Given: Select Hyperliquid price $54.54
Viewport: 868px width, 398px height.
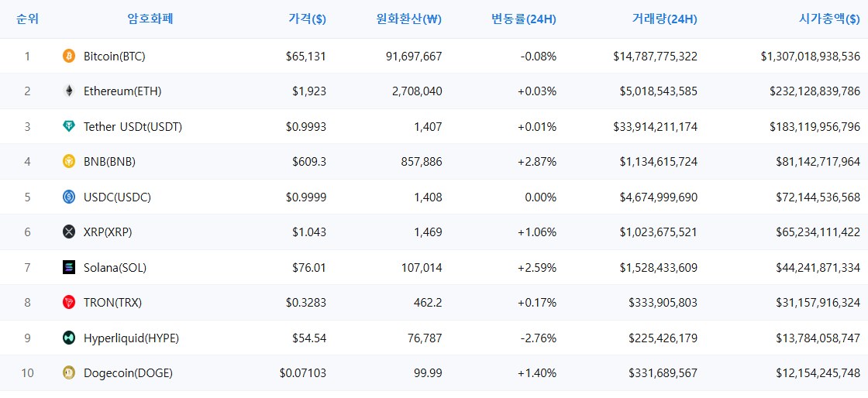Looking at the screenshot, I should tap(309, 338).
